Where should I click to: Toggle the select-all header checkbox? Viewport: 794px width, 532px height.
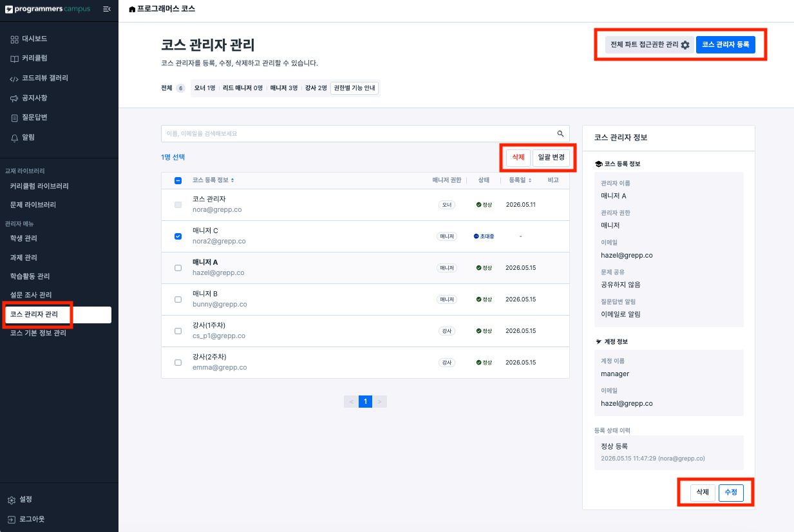click(x=178, y=180)
